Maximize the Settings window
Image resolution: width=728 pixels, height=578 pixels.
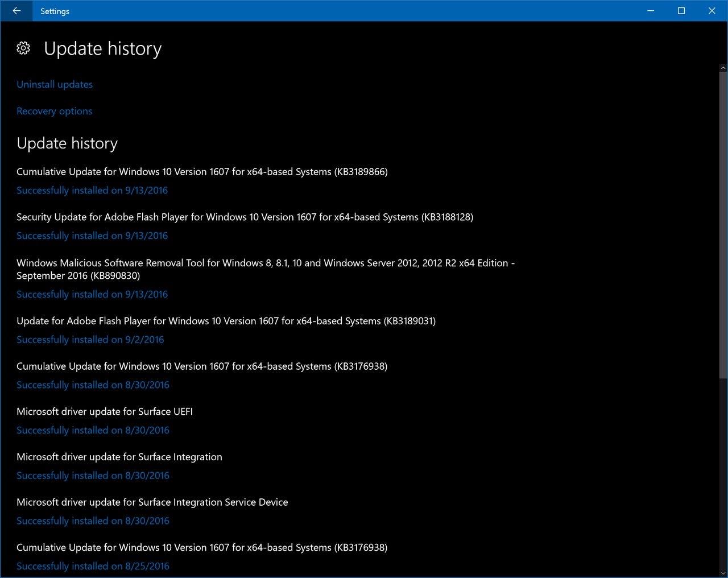point(681,11)
